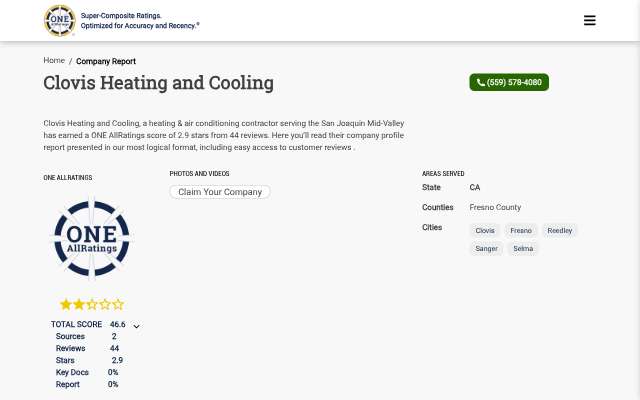Call (559) 578-4080 button

tap(509, 82)
